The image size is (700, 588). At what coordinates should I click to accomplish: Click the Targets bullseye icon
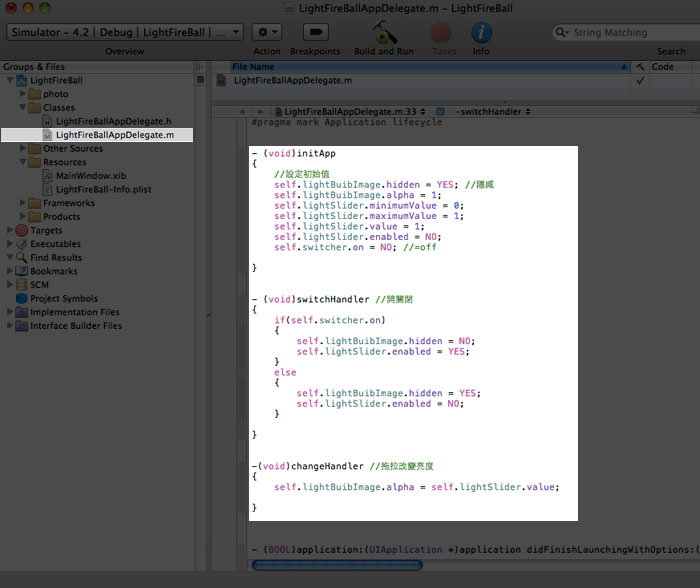(x=21, y=230)
